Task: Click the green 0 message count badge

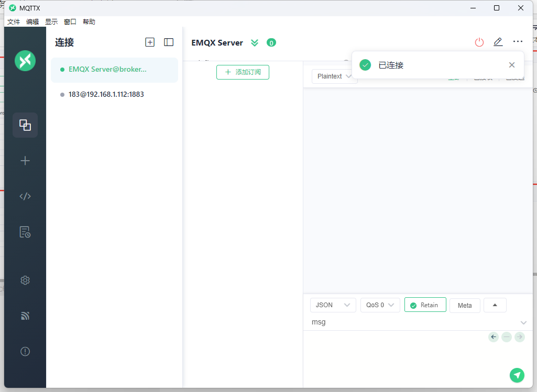Action: (x=271, y=43)
